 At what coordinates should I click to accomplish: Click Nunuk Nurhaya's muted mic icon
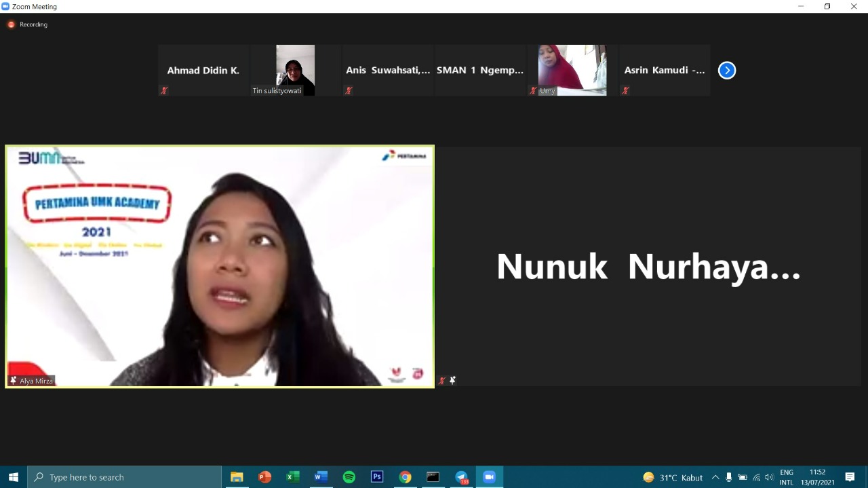tap(442, 381)
